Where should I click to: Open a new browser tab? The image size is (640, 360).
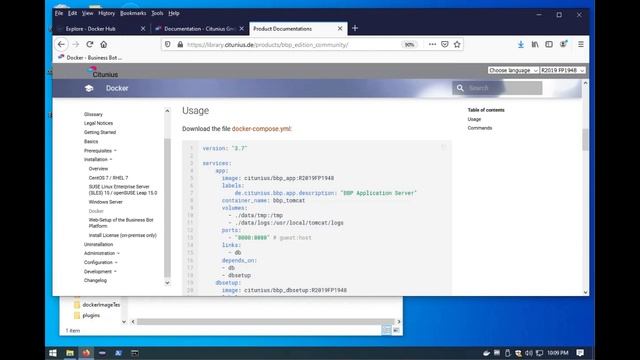tap(355, 28)
